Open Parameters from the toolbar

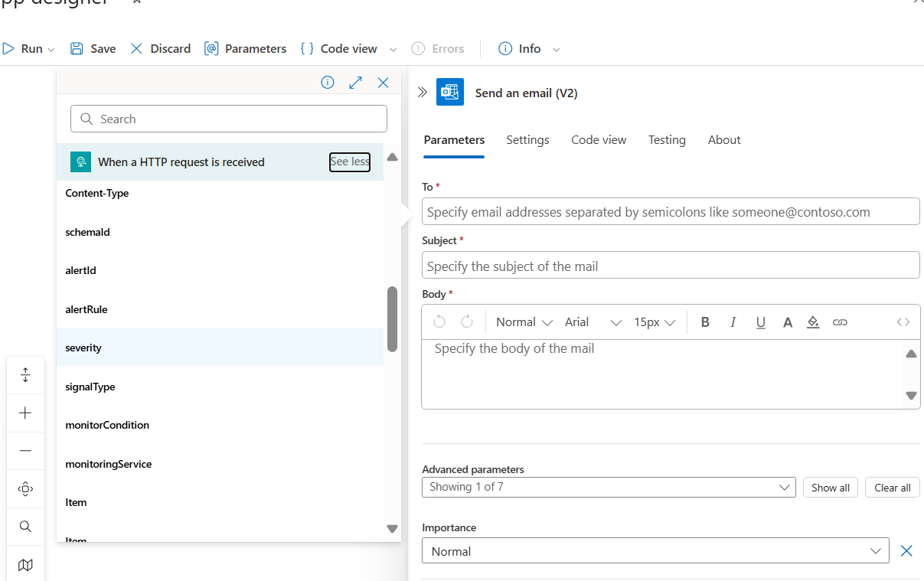(245, 48)
